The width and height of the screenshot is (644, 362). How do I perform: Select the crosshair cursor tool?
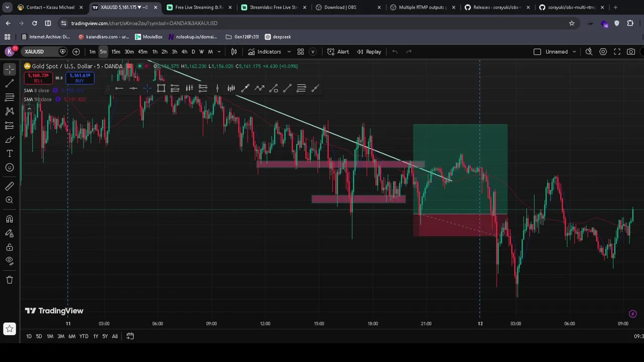coord(10,70)
